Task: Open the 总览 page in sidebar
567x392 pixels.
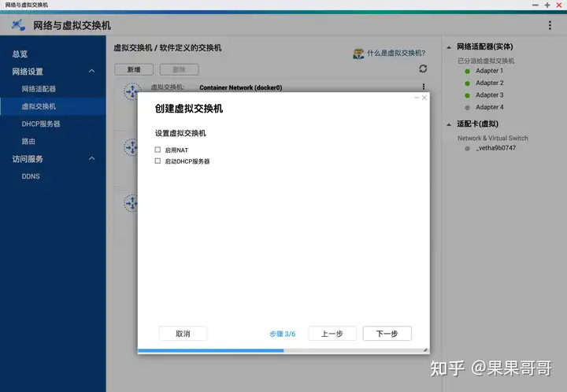Action: tap(20, 54)
